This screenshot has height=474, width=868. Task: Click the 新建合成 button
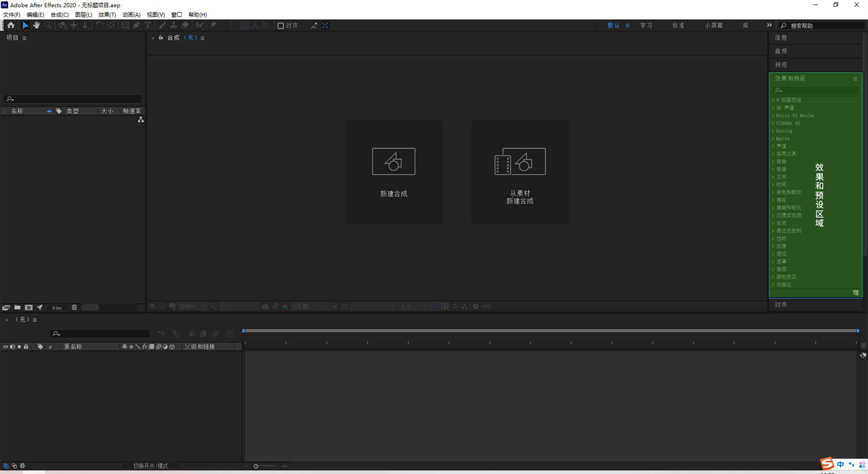tap(394, 172)
